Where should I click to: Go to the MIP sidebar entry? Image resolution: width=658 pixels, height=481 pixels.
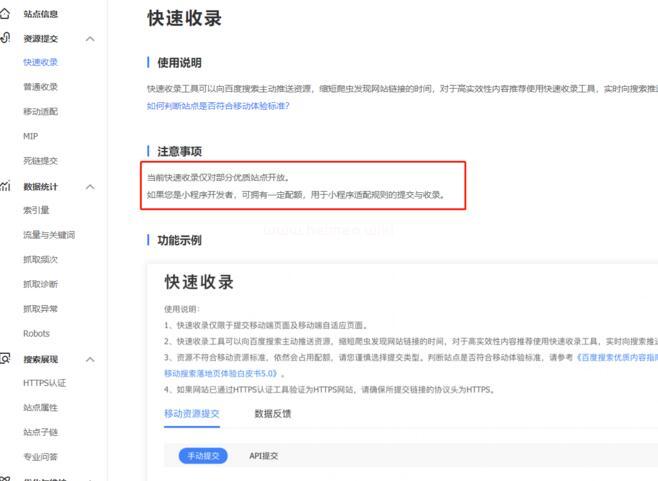click(x=30, y=136)
